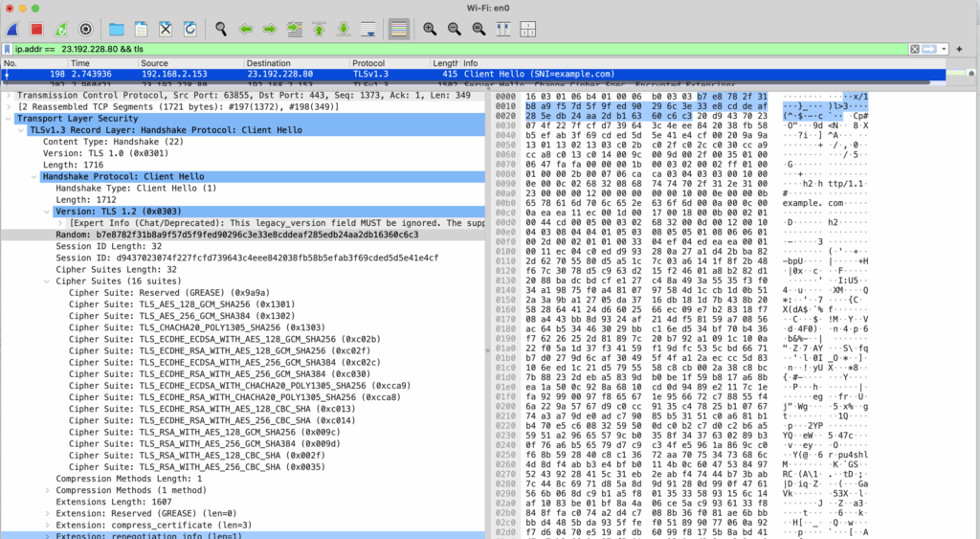
Task: Jump to last packet down-arrow icon
Action: [x=344, y=30]
